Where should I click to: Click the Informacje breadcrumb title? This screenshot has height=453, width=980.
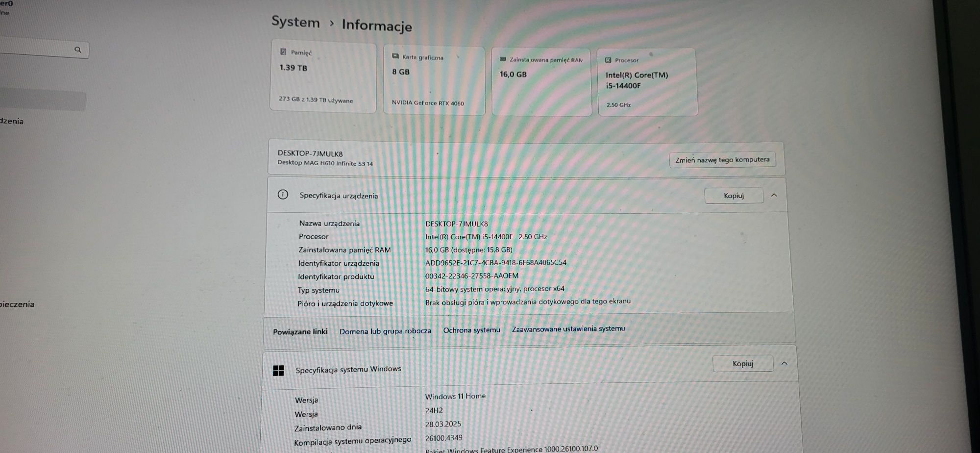point(377,25)
